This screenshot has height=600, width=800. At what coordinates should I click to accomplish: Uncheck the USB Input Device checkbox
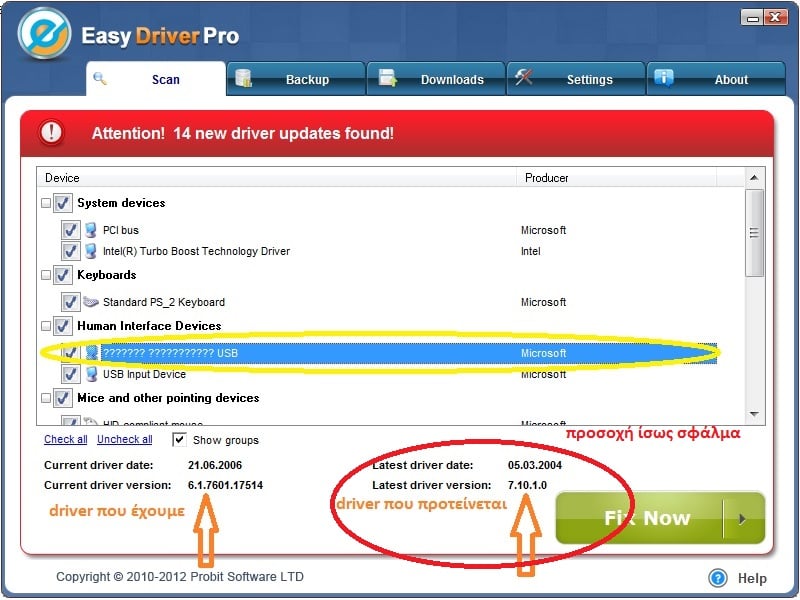click(70, 374)
